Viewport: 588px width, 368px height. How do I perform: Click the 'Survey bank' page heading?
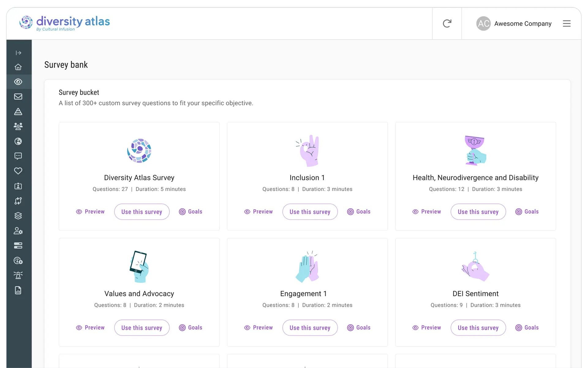click(x=66, y=65)
